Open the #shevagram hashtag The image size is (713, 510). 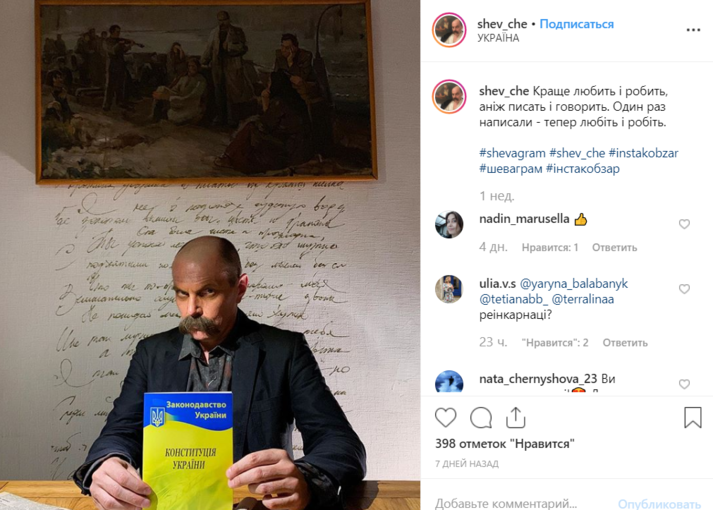tap(512, 153)
